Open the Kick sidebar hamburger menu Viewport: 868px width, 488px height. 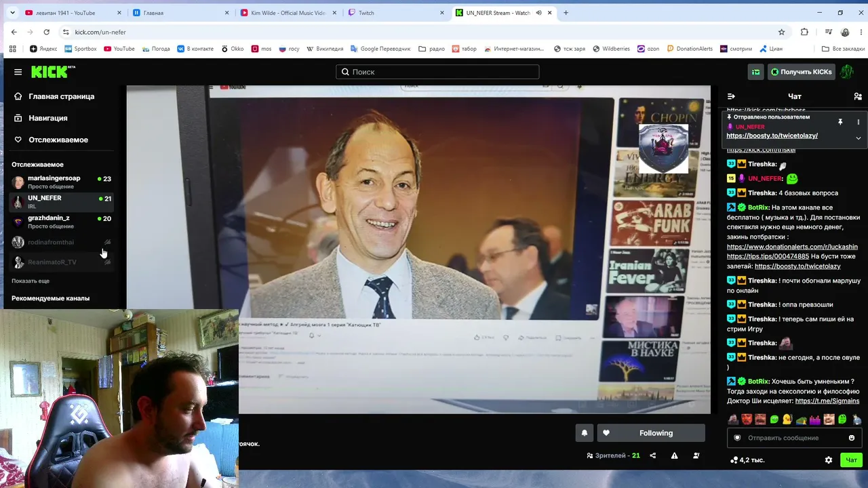point(18,72)
